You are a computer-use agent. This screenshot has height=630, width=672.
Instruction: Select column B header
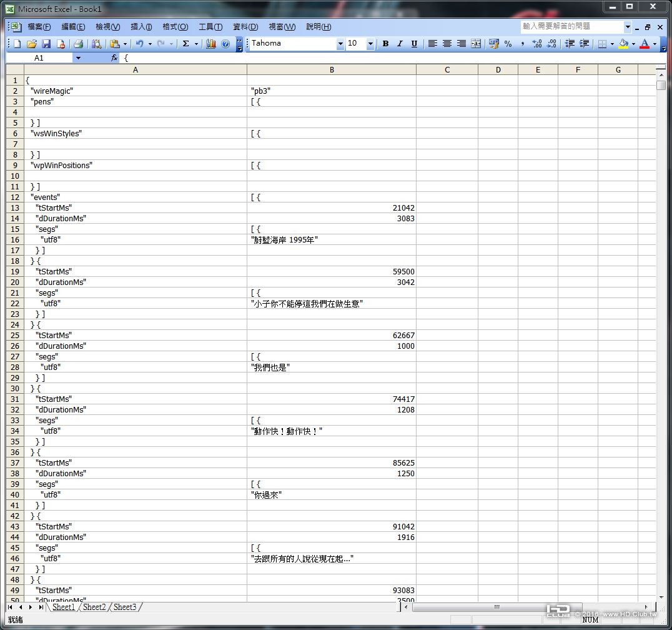332,69
